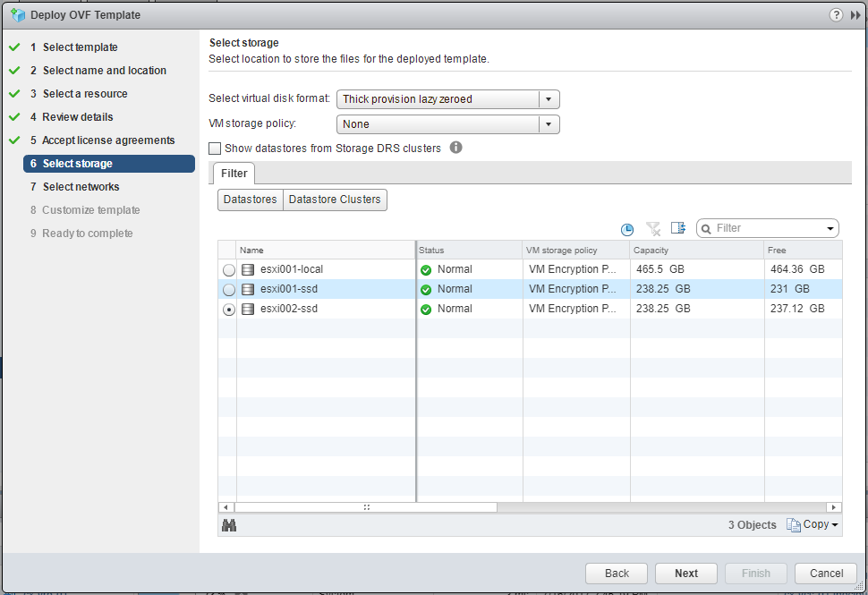868x595 pixels.
Task: Click the Storage DRS info icon
Action: coord(455,148)
